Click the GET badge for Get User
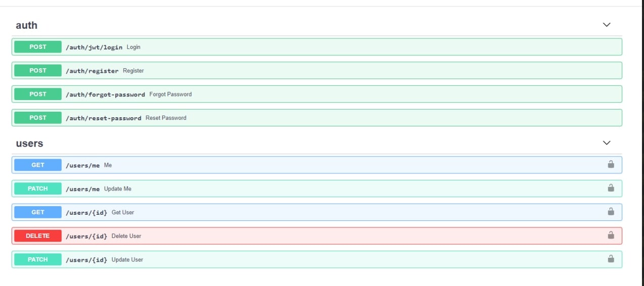The height and width of the screenshot is (286, 644). click(x=38, y=212)
